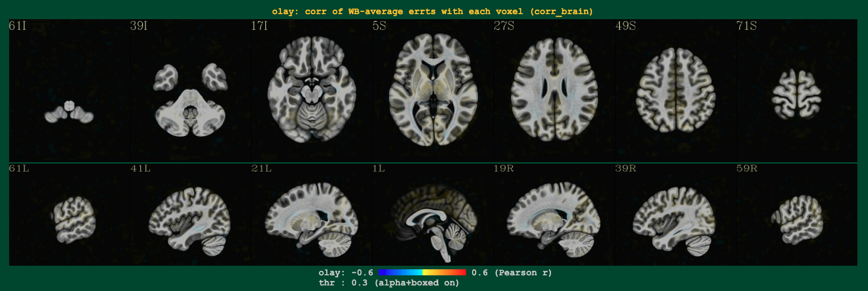
Task: Click the 'thr : 0.3 (alpha+boxed on)' text
Action: (x=389, y=283)
